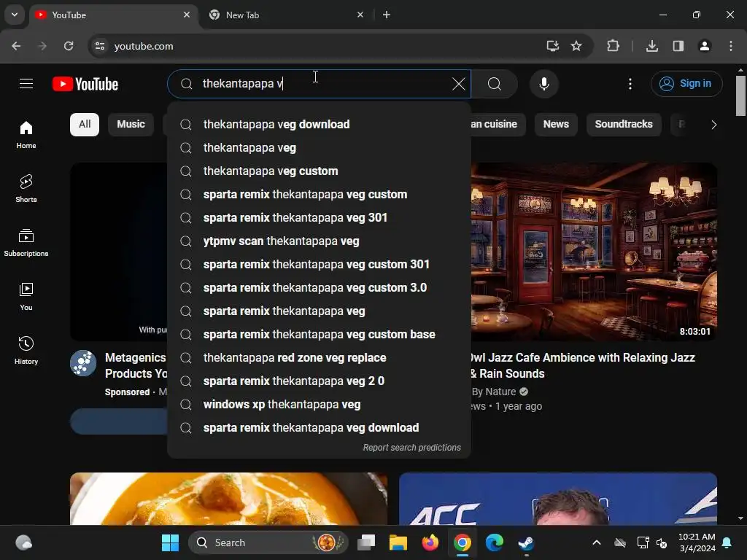Screen dimensions: 747x560
Task: Switch to the New Tab tab
Action: (287, 15)
